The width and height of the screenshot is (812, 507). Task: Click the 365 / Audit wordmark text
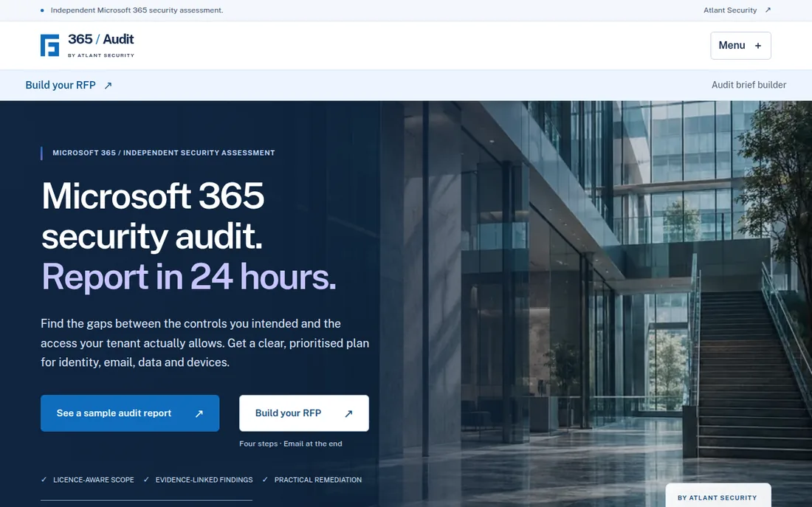point(101,39)
